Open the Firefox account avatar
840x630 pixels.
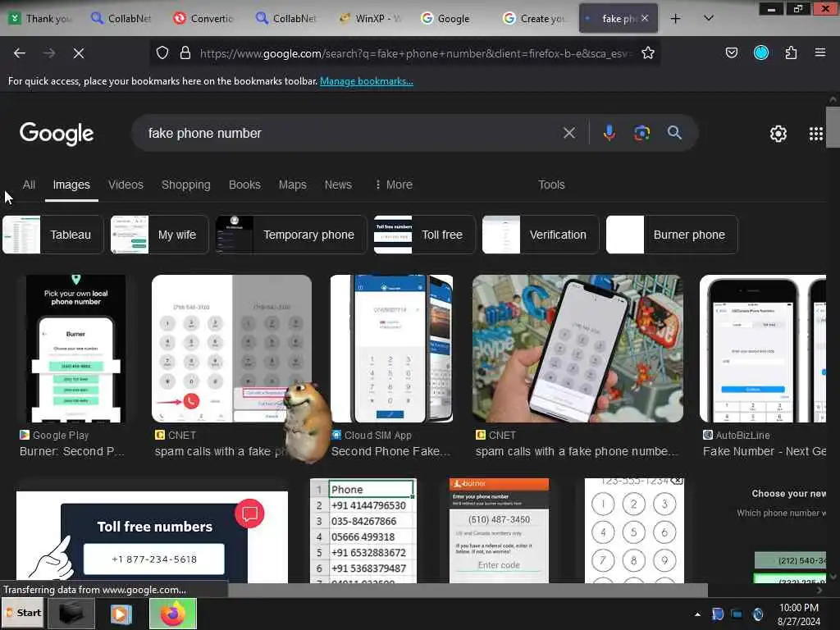pyautogui.click(x=760, y=52)
